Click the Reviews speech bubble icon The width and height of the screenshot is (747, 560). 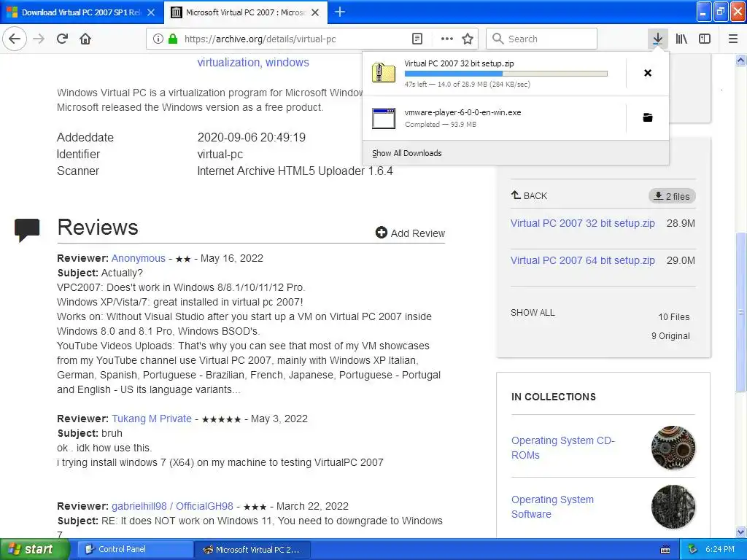click(27, 230)
